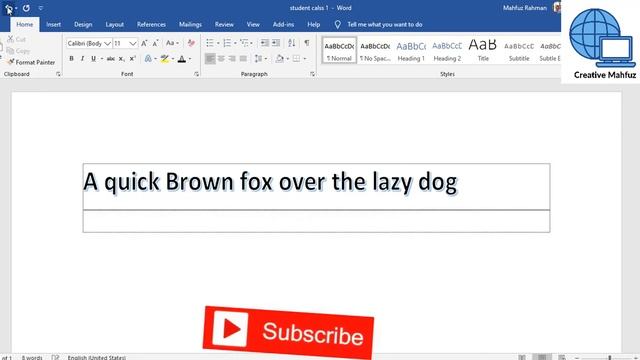Click the Redo arrow in the quick access toolbar
640x360 pixels.
pyautogui.click(x=26, y=8)
